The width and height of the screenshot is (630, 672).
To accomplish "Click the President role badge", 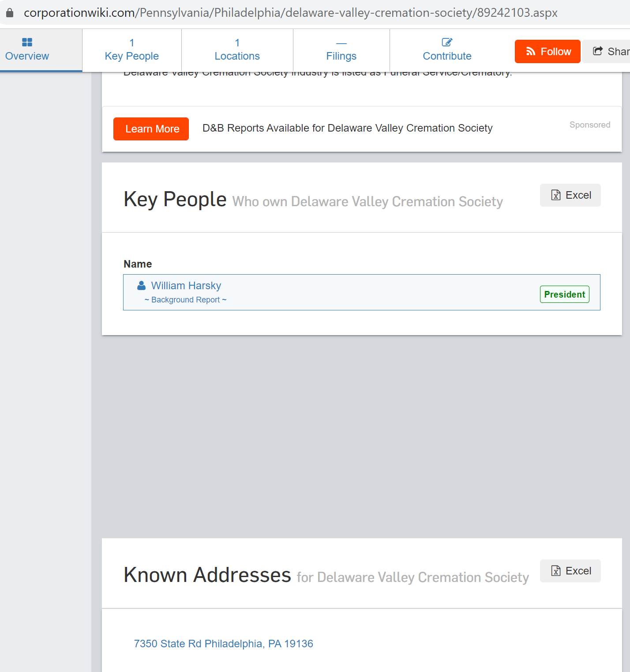I will pos(565,294).
